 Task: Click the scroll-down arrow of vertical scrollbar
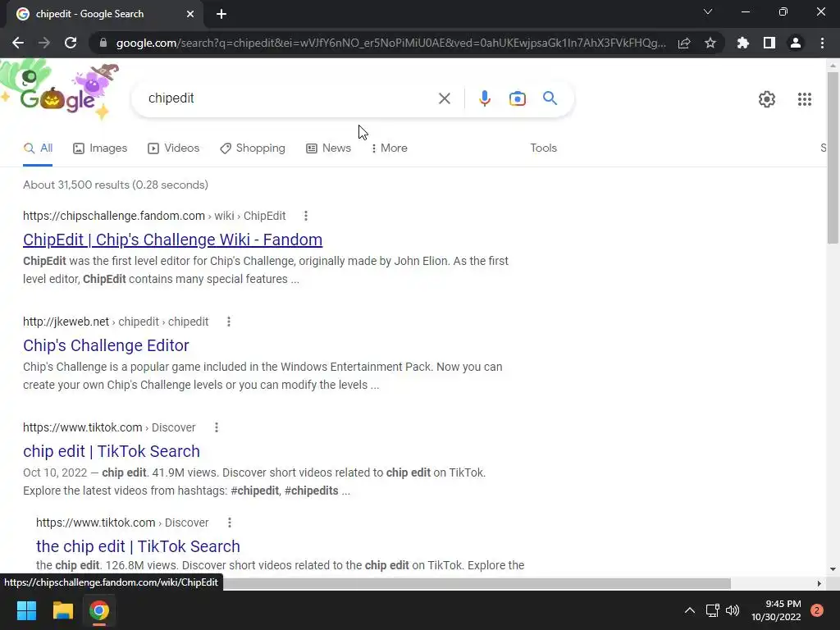[833, 569]
